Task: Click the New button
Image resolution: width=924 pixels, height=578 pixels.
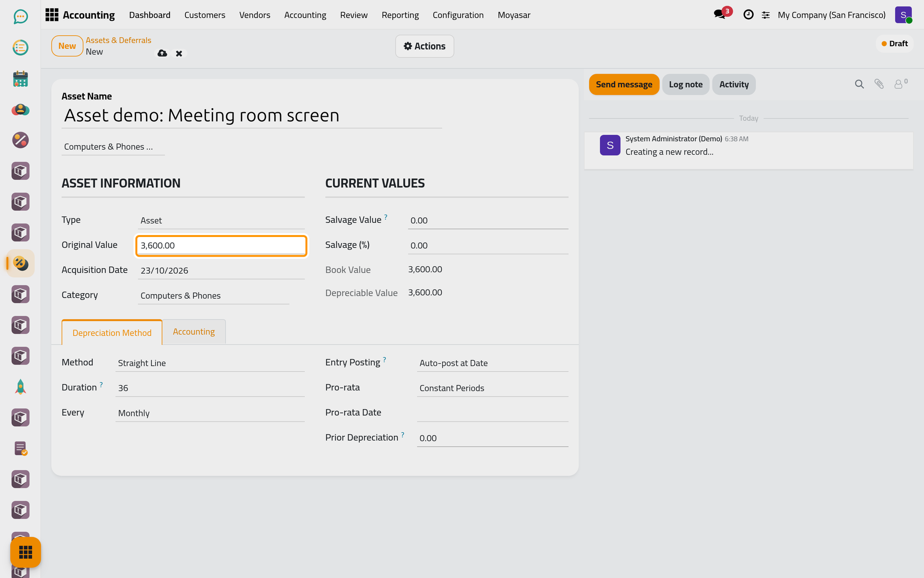Action: tap(67, 46)
